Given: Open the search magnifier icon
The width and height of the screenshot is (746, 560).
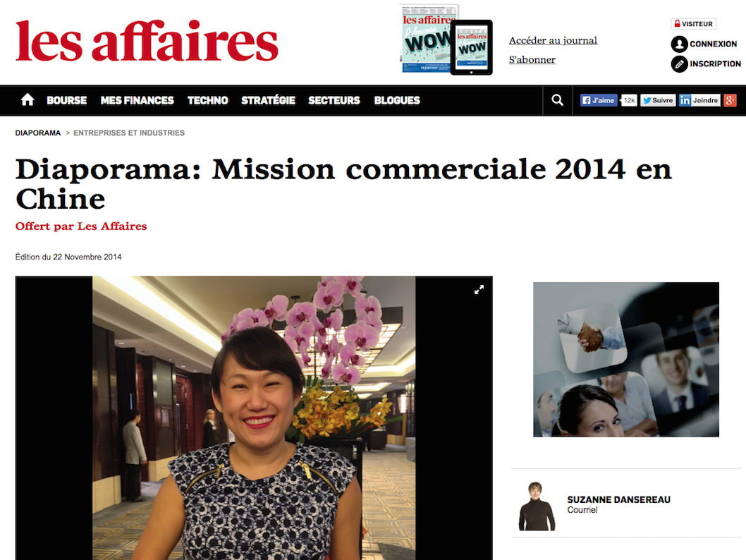Looking at the screenshot, I should point(557,100).
